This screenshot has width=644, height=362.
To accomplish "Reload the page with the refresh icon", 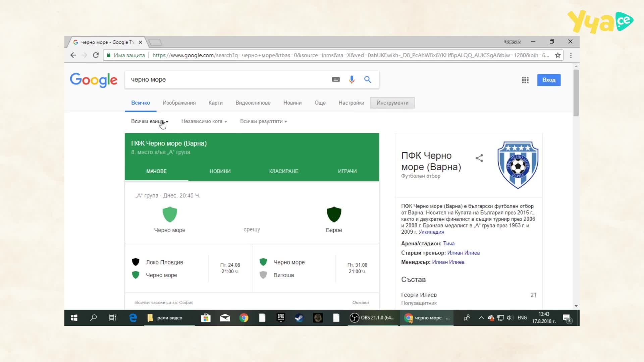I will (96, 55).
